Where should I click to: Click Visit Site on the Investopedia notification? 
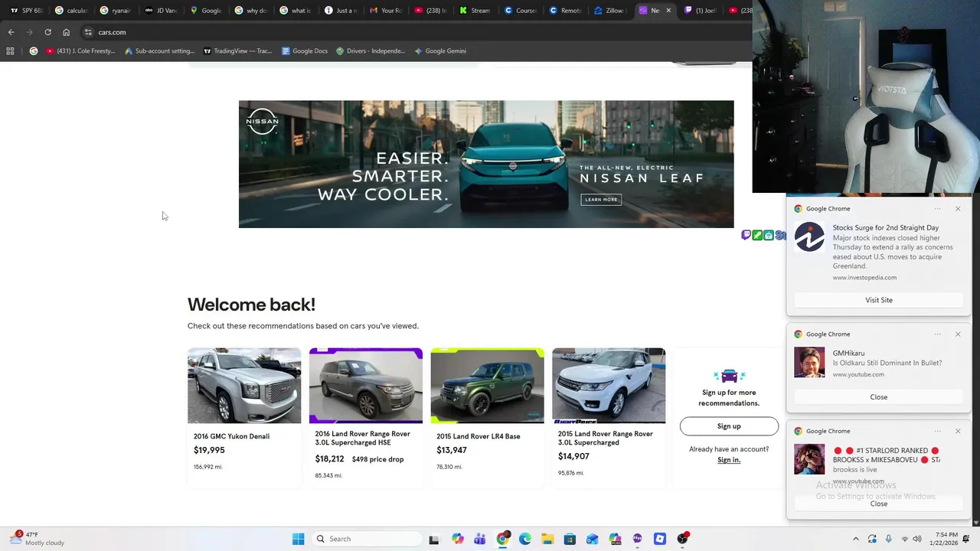(879, 300)
